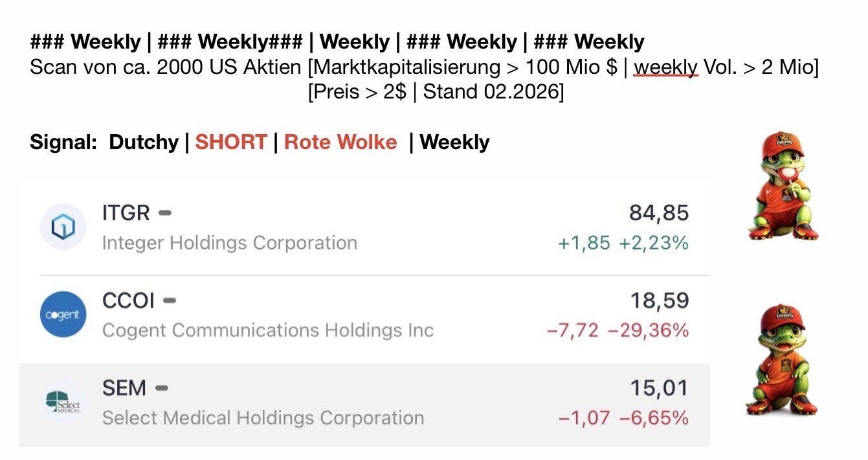Open Integer Holdings Corporation company name

point(229,243)
